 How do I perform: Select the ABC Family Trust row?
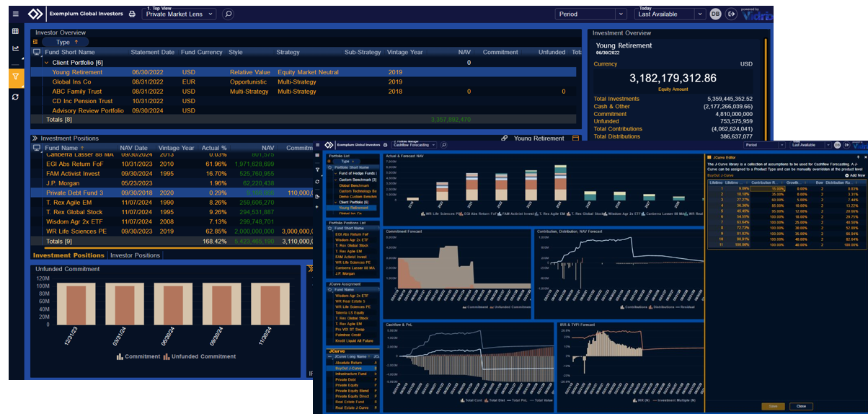coord(304,92)
